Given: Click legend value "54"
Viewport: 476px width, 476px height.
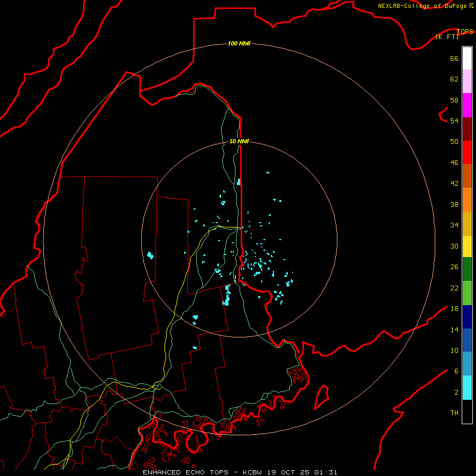Looking at the screenshot, I should (x=454, y=121).
